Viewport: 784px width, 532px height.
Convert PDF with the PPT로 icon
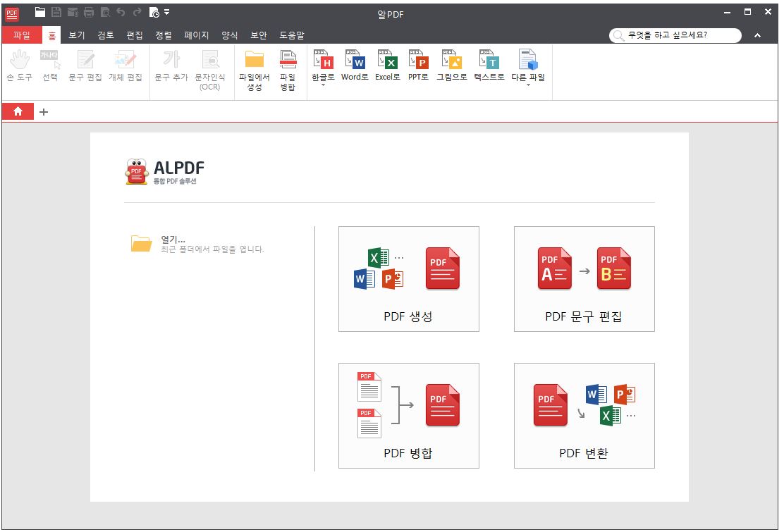(418, 65)
